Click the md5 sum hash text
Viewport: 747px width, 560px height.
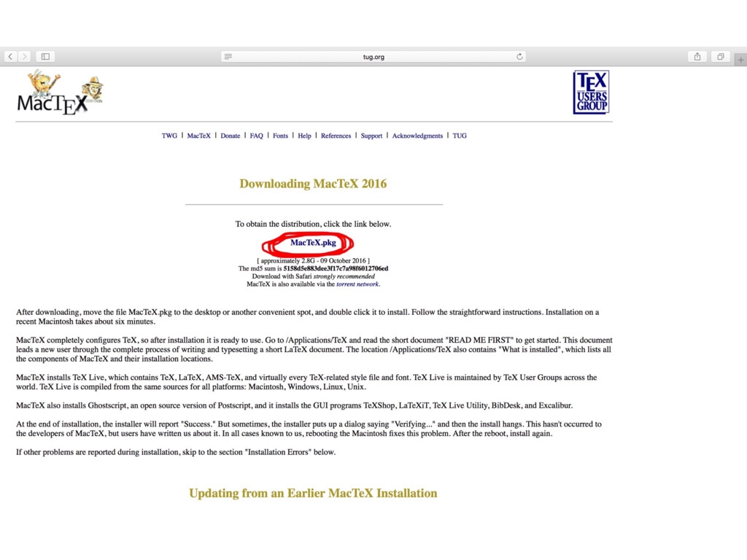pos(336,268)
